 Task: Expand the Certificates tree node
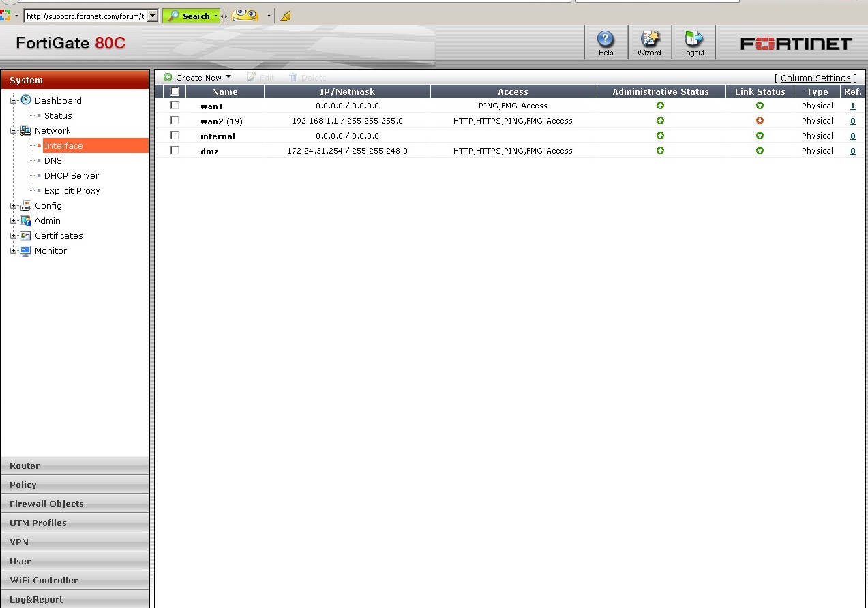(13, 235)
